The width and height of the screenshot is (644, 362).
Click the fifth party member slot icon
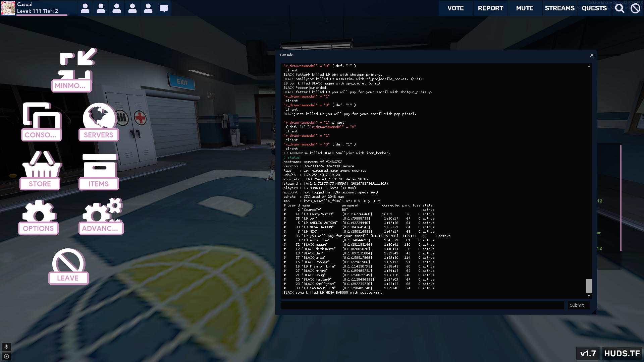click(148, 8)
